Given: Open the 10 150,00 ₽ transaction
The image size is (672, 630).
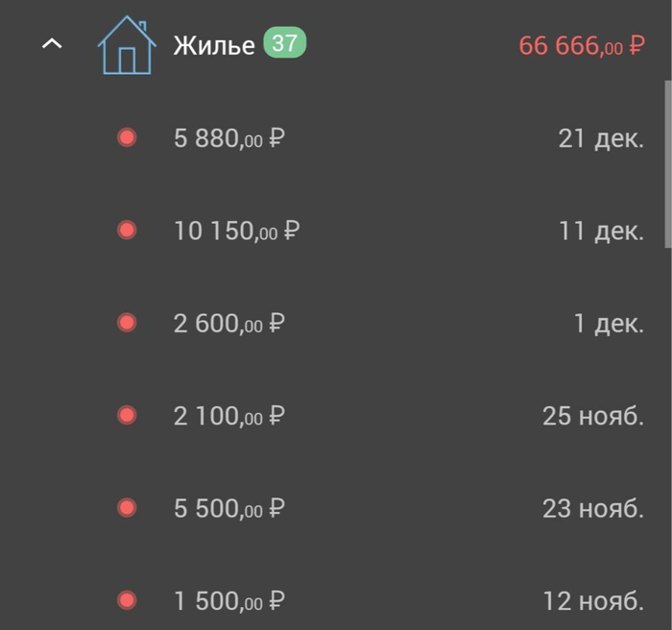Looking at the screenshot, I should coord(236,230).
